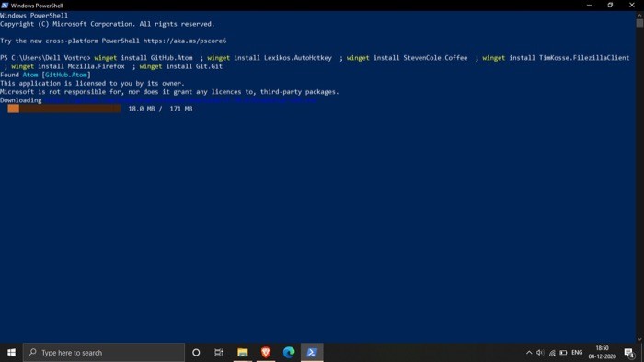Close the PowerShell window
Image resolution: width=644 pixels, height=362 pixels.
[632, 6]
